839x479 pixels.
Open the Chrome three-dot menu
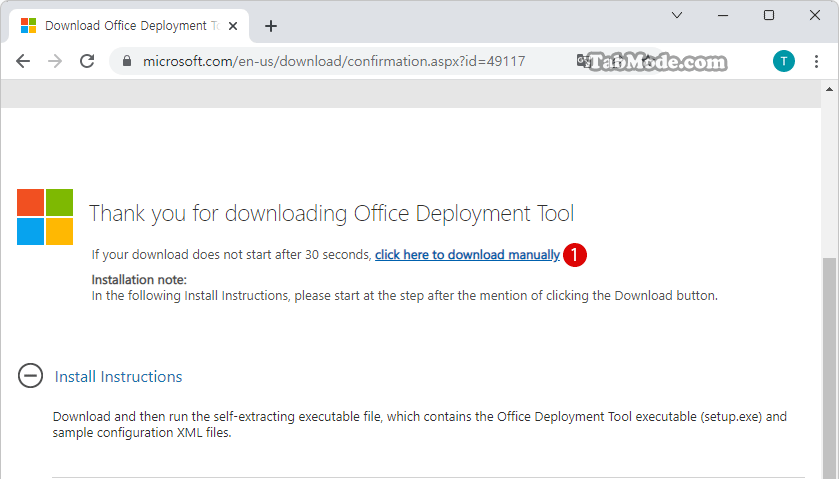816,61
